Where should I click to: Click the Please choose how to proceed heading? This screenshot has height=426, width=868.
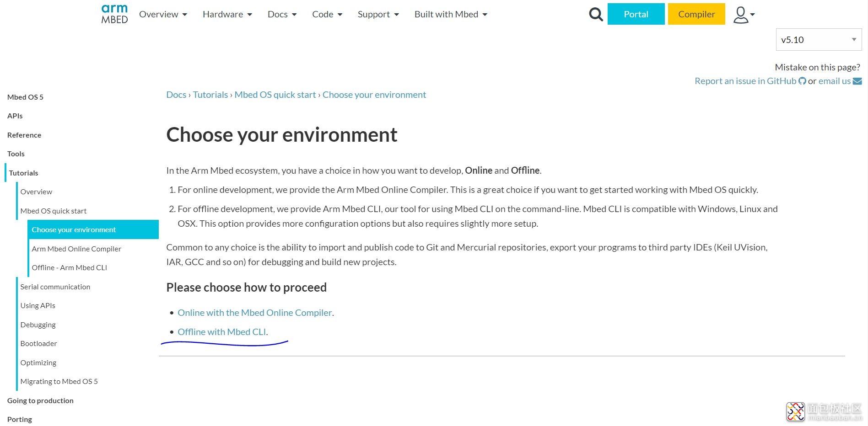tap(247, 288)
